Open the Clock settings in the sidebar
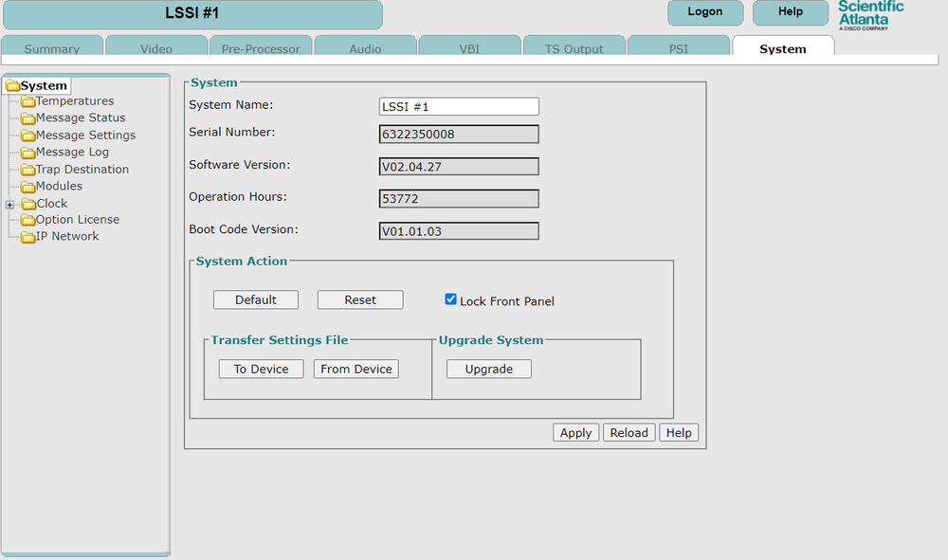948x560 pixels. pyautogui.click(x=52, y=203)
